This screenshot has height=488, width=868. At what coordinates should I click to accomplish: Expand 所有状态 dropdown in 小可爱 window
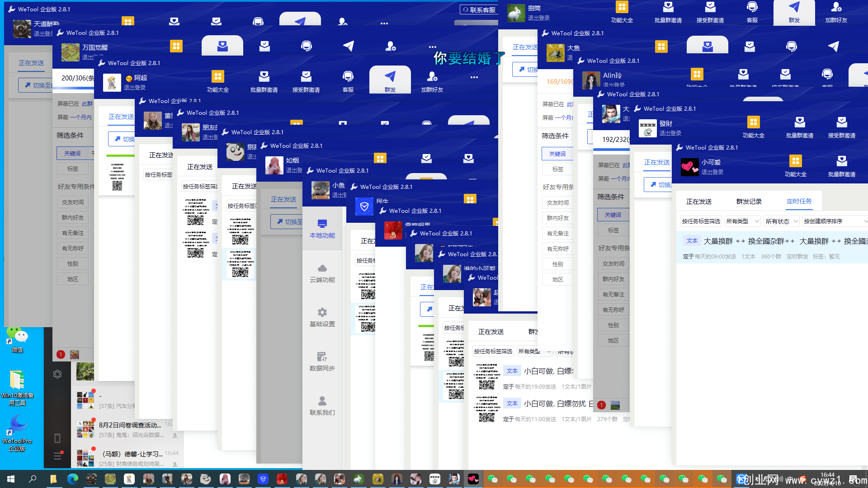coord(781,221)
